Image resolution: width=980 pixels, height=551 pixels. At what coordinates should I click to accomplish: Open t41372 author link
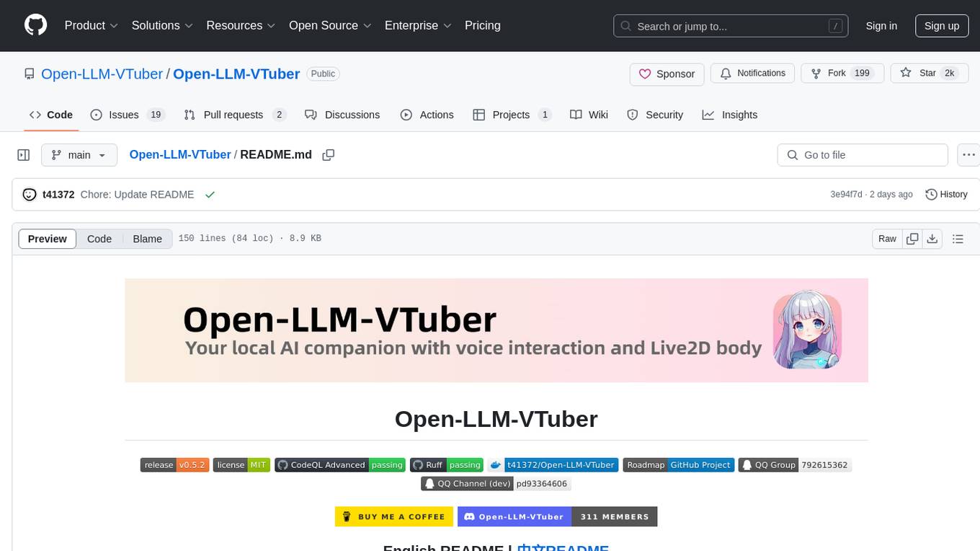coord(58,195)
